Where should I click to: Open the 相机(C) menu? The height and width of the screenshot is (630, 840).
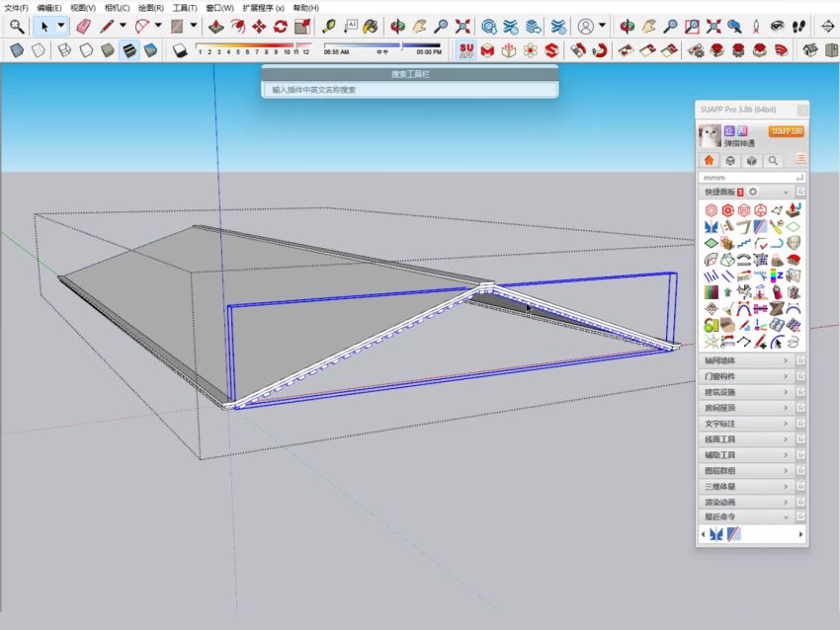[117, 8]
